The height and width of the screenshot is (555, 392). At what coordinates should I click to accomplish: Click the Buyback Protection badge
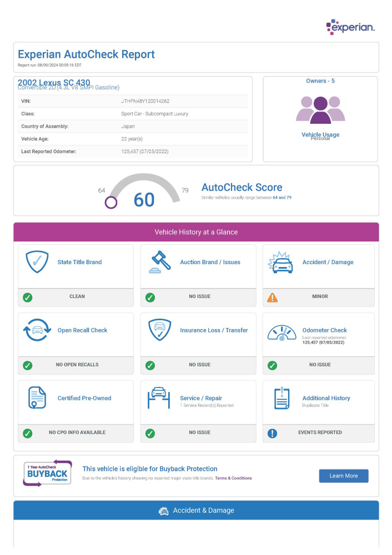click(47, 473)
